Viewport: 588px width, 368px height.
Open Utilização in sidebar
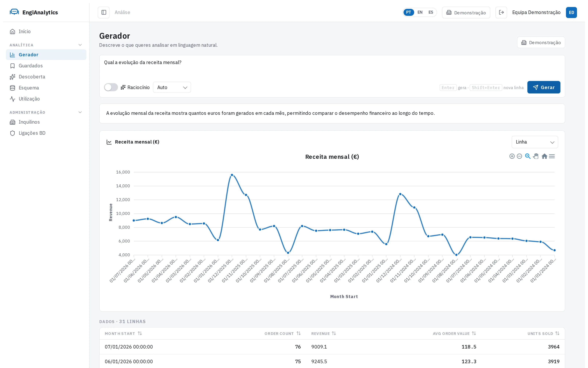[46, 99]
